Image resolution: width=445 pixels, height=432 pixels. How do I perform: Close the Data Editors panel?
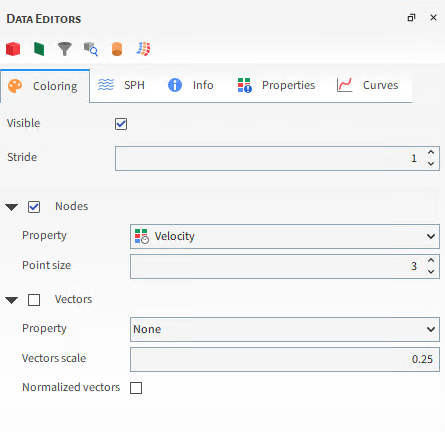tap(433, 18)
